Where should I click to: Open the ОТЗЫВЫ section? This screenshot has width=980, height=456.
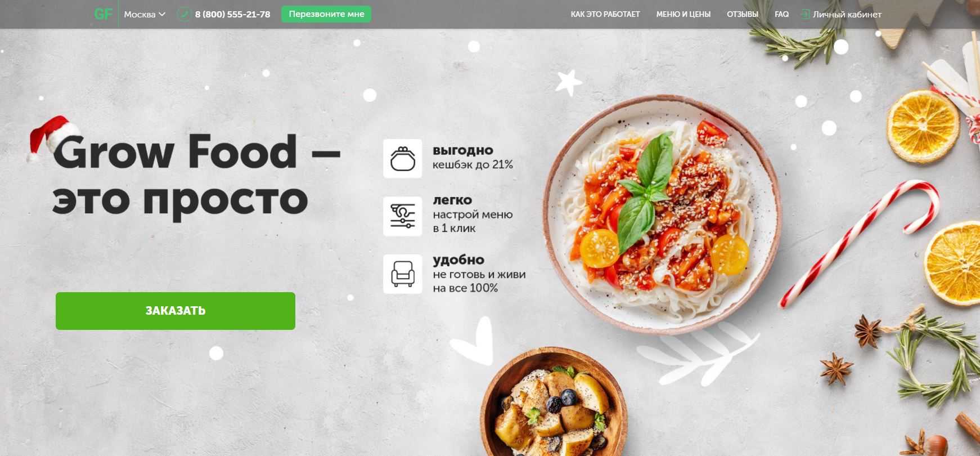743,14
